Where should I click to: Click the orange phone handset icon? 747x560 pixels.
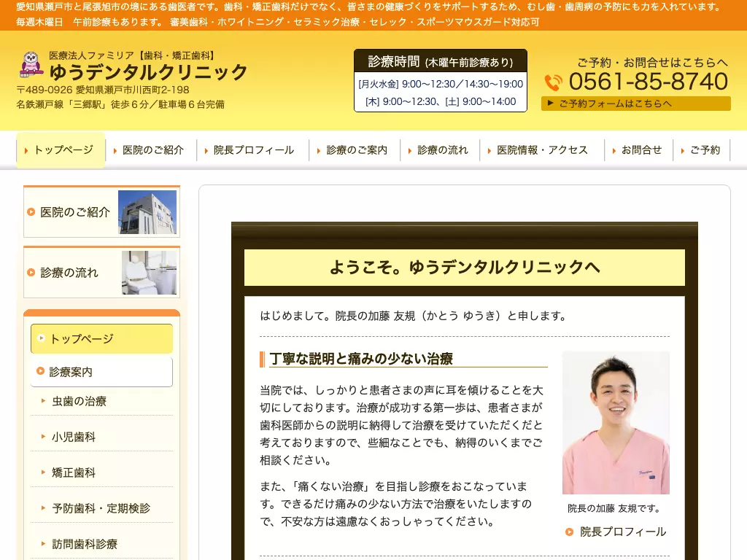(x=553, y=82)
